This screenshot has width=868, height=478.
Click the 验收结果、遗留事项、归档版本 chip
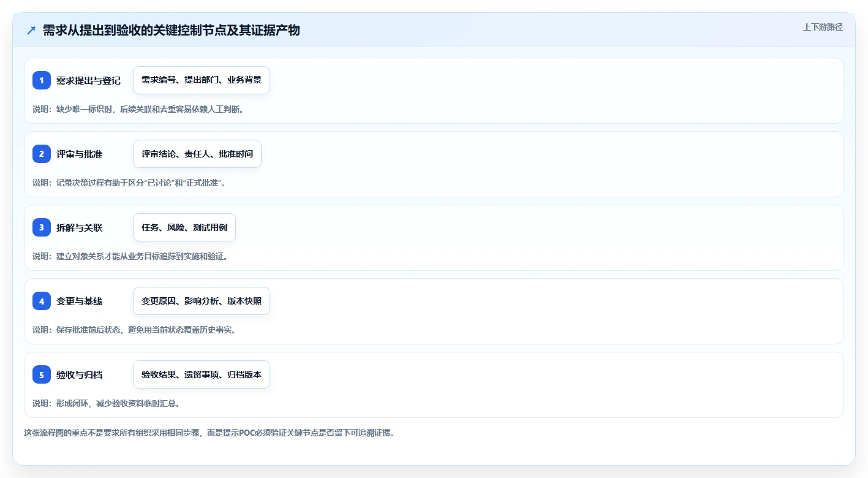click(202, 374)
